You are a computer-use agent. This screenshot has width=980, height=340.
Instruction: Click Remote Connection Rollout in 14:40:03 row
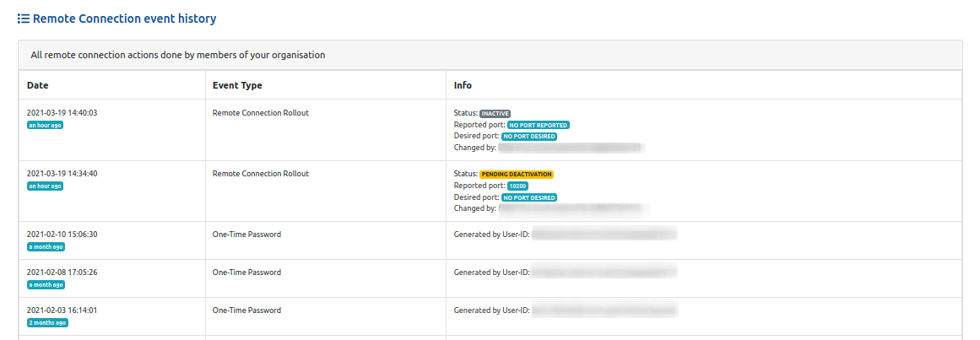click(x=260, y=112)
